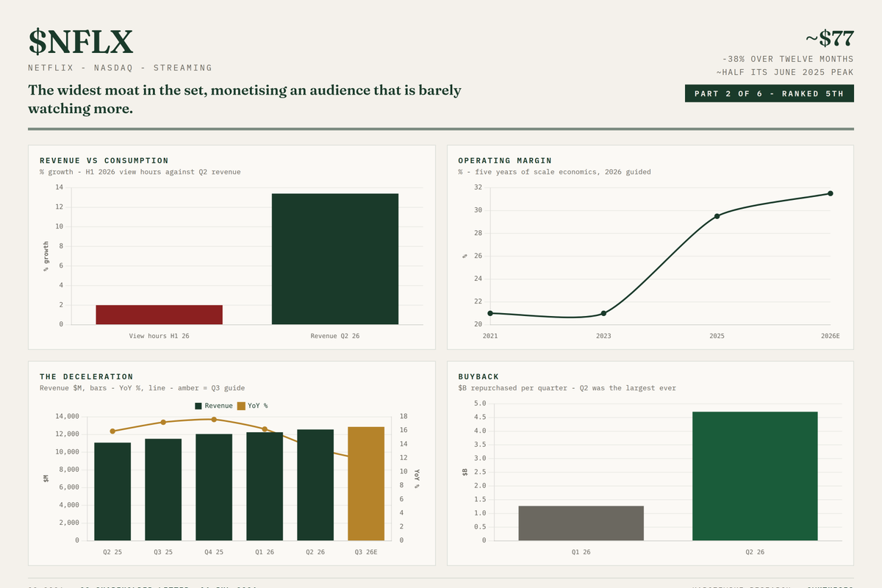Select the amber Q3 26E guide bar

click(x=366, y=484)
